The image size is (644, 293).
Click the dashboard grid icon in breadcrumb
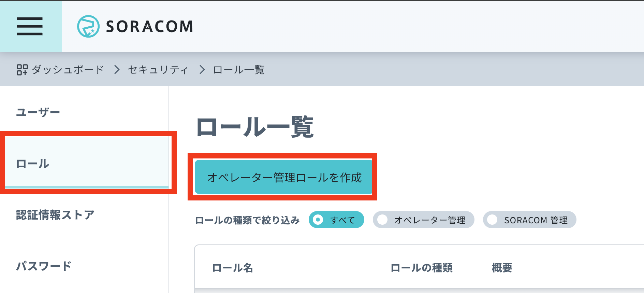[22, 70]
